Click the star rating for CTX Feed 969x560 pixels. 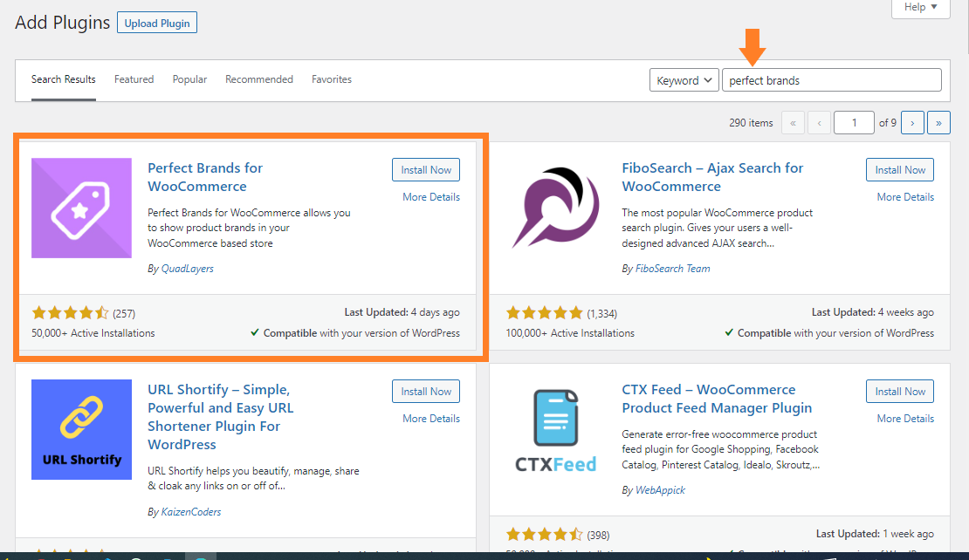(x=545, y=535)
